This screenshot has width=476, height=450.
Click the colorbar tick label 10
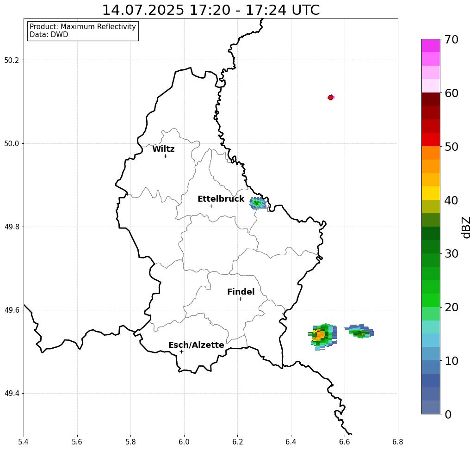(x=451, y=361)
